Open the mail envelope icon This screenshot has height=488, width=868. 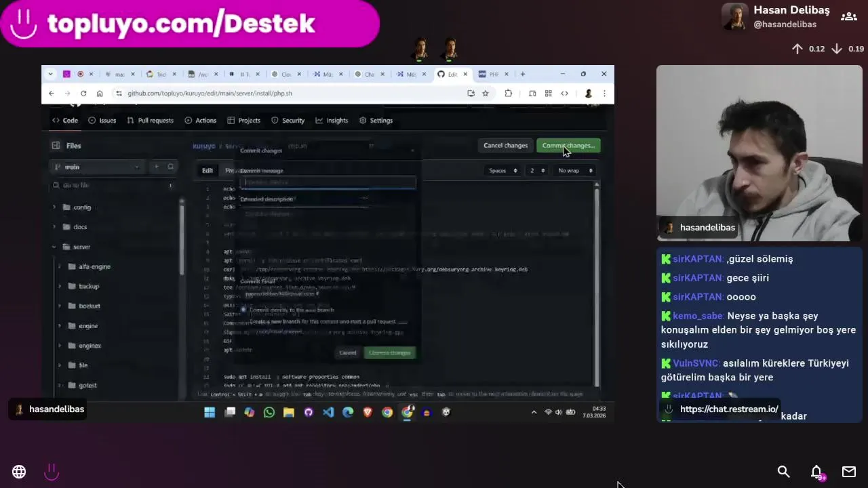(849, 472)
